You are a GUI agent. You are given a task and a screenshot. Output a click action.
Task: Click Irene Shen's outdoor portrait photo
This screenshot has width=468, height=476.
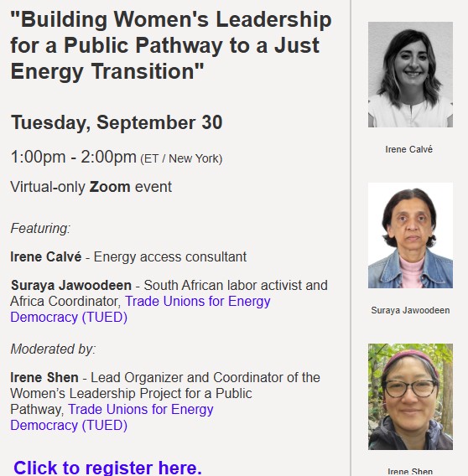(x=410, y=396)
